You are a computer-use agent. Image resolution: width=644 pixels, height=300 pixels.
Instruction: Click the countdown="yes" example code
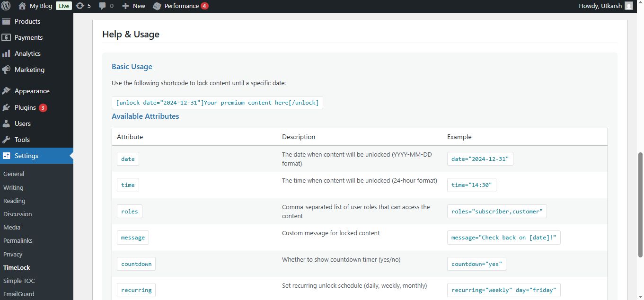tap(476, 264)
